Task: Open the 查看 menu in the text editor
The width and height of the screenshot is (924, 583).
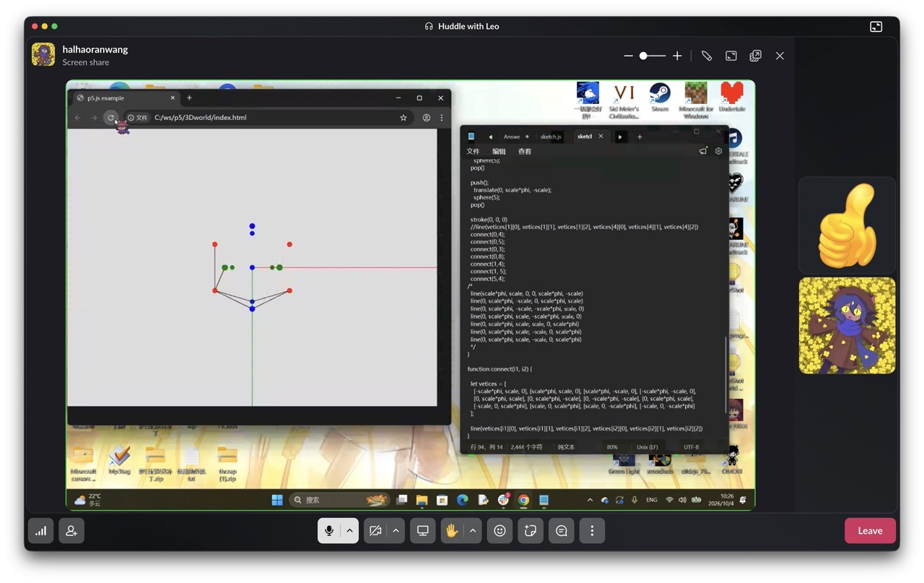Action: pos(525,152)
